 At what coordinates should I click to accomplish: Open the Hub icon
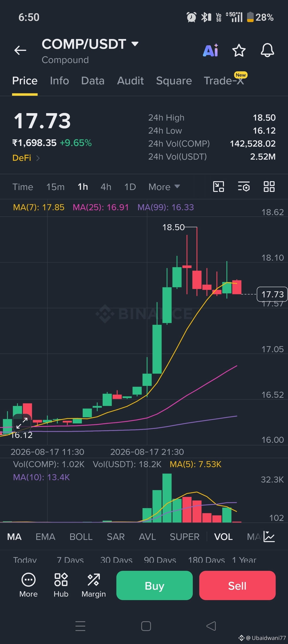[x=61, y=585]
